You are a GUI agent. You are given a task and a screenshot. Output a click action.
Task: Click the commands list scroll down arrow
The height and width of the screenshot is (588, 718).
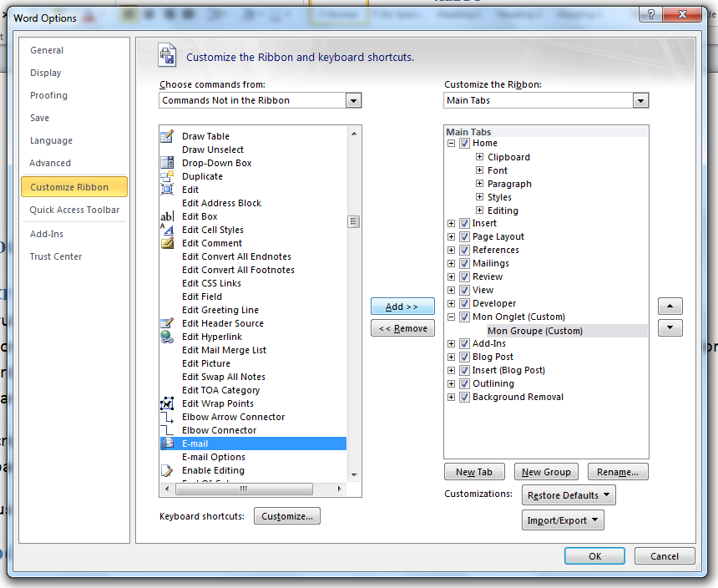[x=354, y=475]
